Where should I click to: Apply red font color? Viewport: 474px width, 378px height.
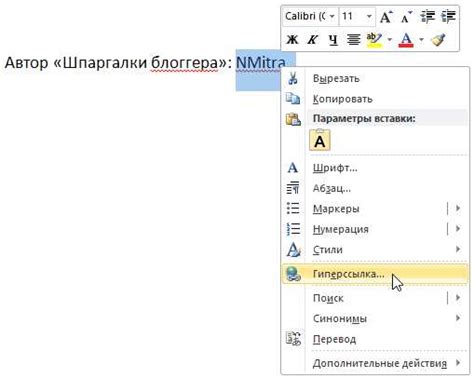[x=406, y=40]
